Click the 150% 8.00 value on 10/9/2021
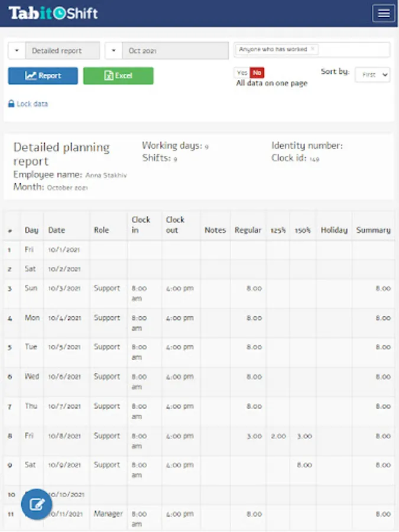The width and height of the screenshot is (399, 532). pos(304,465)
